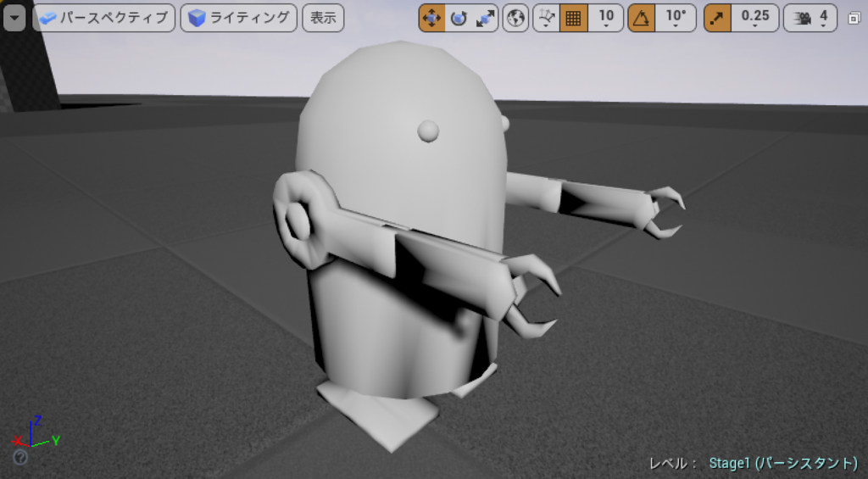Open grid snap size 10 dropdown
The image size is (868, 479).
[605, 19]
